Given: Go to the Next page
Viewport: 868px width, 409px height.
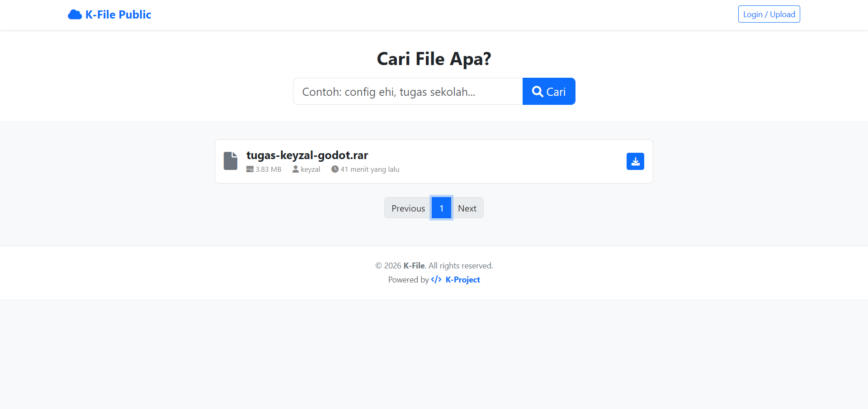Looking at the screenshot, I should point(467,208).
